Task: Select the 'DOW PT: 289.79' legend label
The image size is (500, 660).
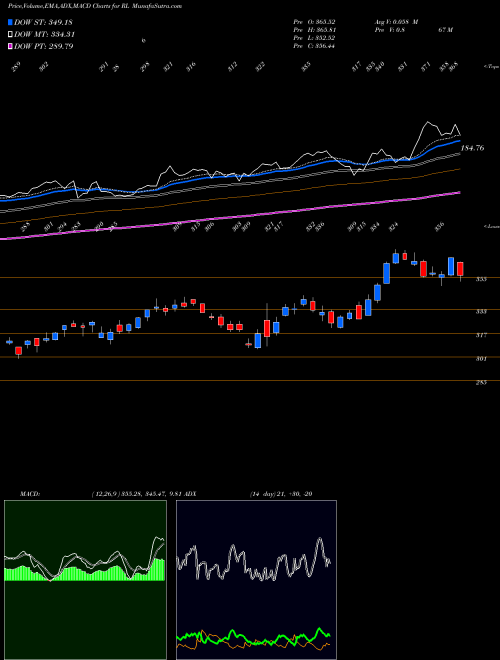Action: tap(44, 46)
